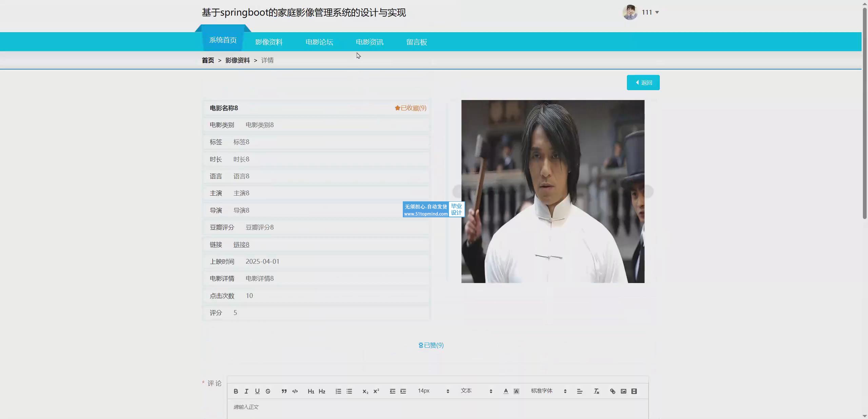Go to the 留言板 navigation tab
The image size is (868, 419).
416,42
